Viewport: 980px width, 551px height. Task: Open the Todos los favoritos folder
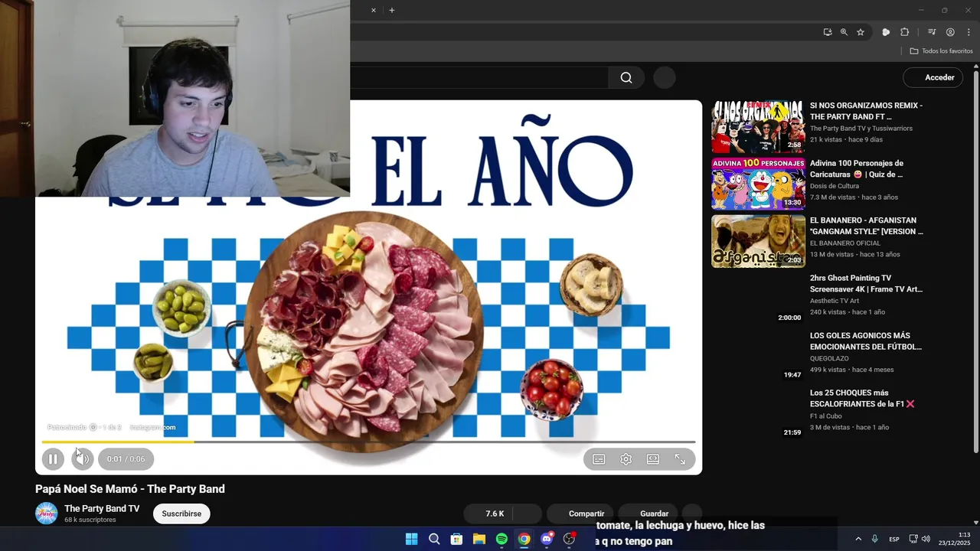pos(941,51)
